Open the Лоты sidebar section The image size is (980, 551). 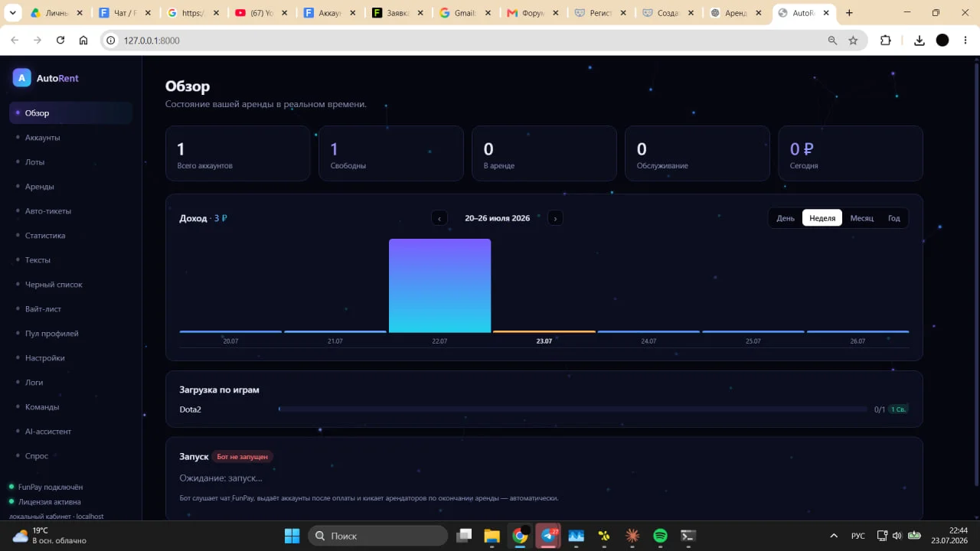(70, 162)
